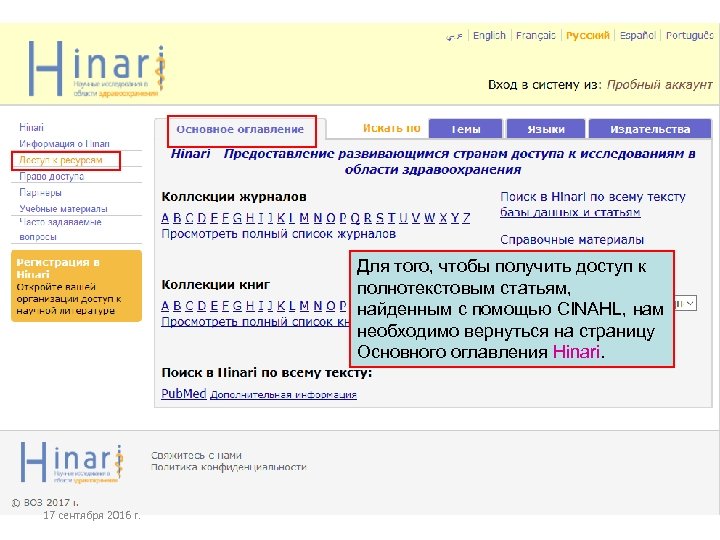Open journals collection letter D
Image resolution: width=720 pixels, height=540 pixels.
tap(202, 218)
